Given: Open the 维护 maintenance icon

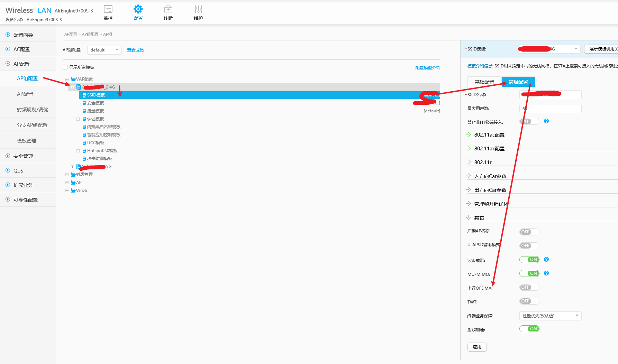Looking at the screenshot, I should pos(198,9).
